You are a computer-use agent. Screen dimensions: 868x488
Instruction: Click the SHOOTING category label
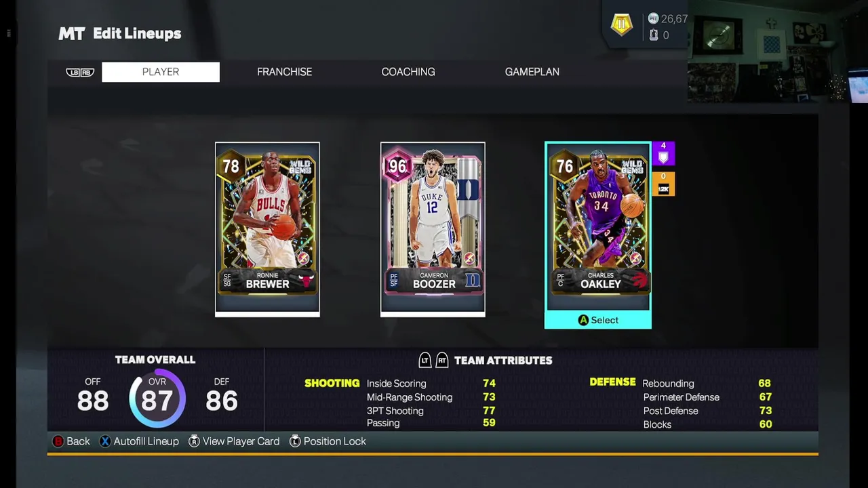click(x=332, y=383)
